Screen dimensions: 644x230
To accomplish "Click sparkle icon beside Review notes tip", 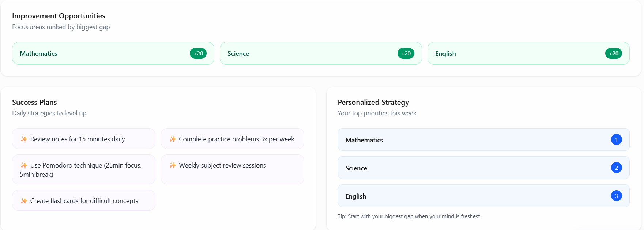I will coord(24,139).
